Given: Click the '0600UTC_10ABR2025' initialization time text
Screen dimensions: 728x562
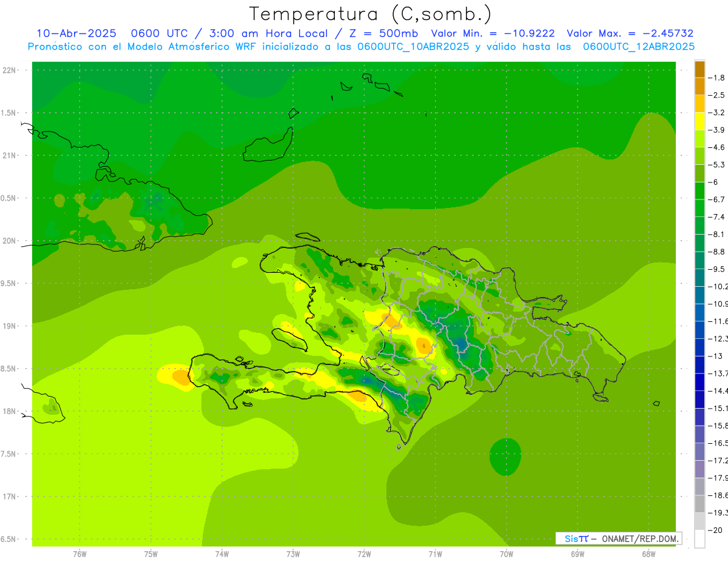Looking at the screenshot, I should click(413, 47).
